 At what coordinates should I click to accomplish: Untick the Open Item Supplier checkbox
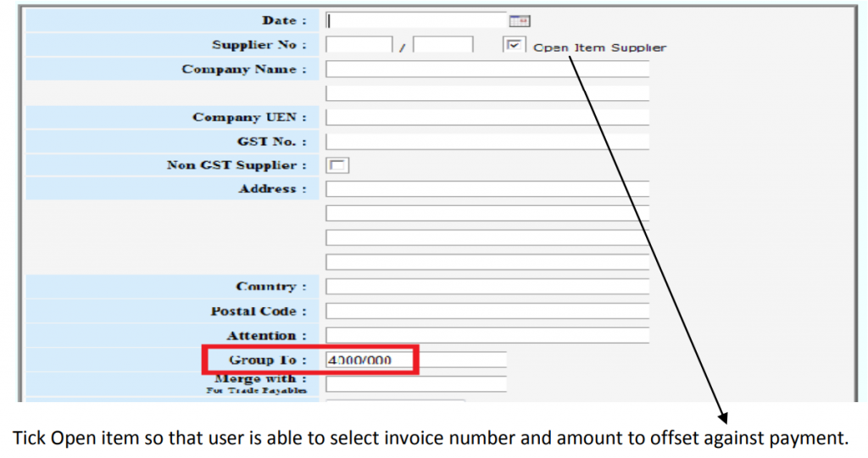pos(514,46)
